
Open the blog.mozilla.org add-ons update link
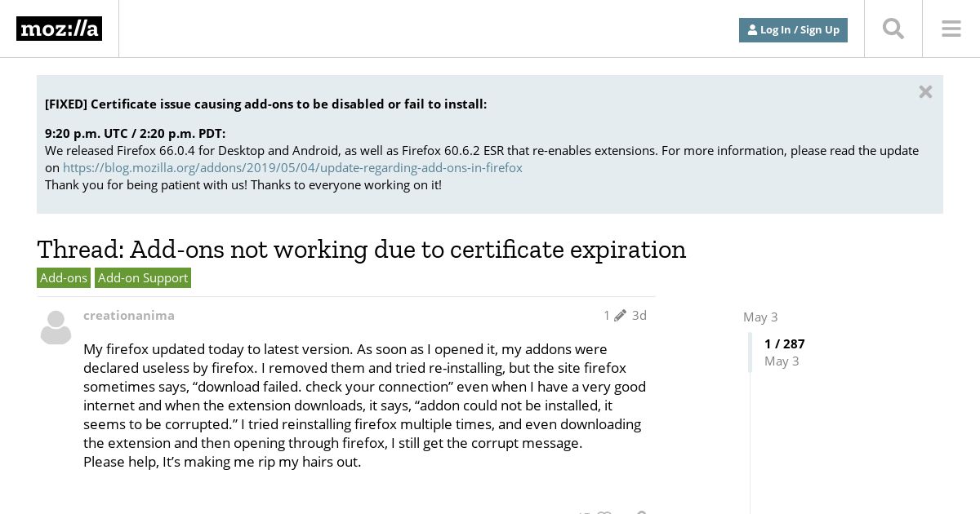292,167
